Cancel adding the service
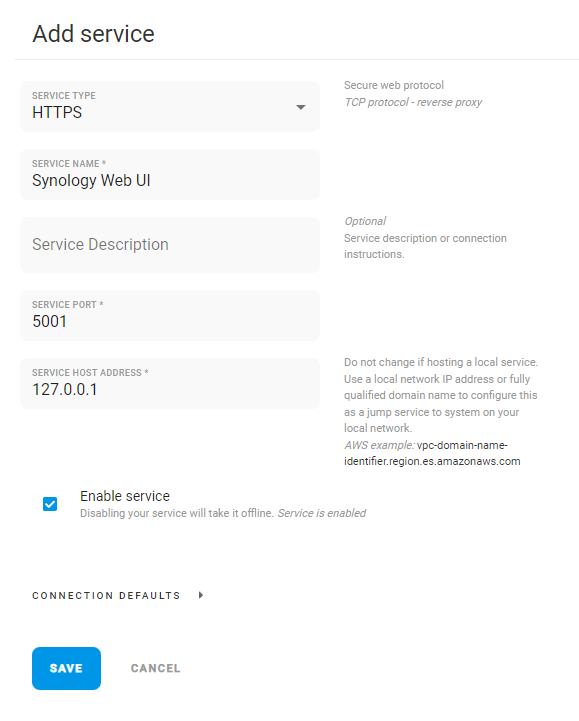The image size is (579, 721). pyautogui.click(x=155, y=668)
